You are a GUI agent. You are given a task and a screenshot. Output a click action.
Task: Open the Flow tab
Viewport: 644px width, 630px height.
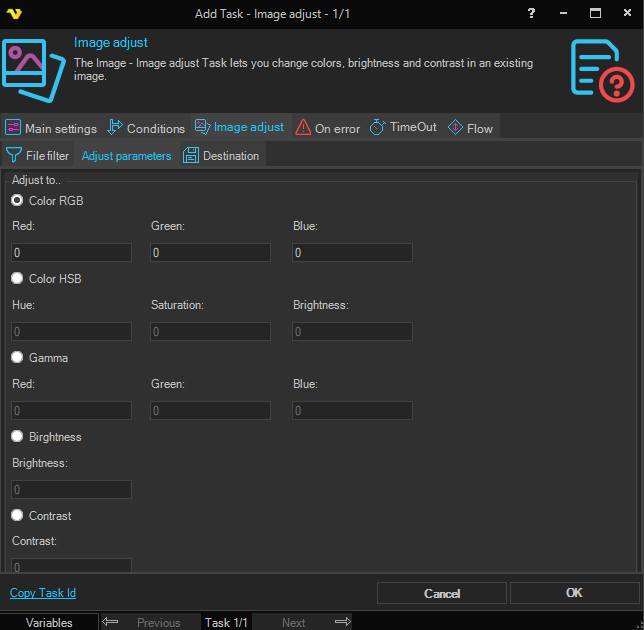(x=470, y=128)
